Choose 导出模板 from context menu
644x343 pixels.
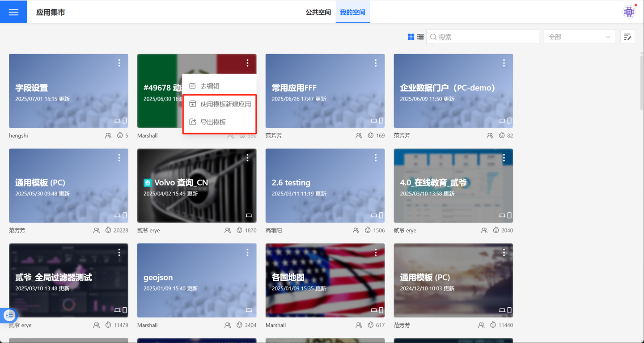coord(213,122)
